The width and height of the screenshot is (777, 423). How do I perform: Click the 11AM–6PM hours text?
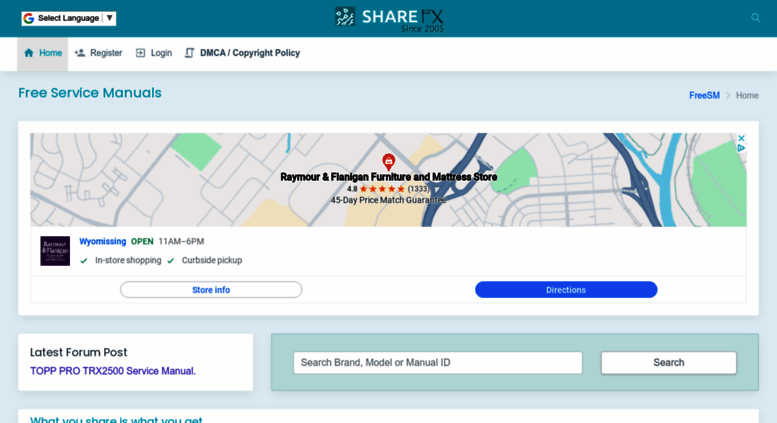(x=181, y=242)
